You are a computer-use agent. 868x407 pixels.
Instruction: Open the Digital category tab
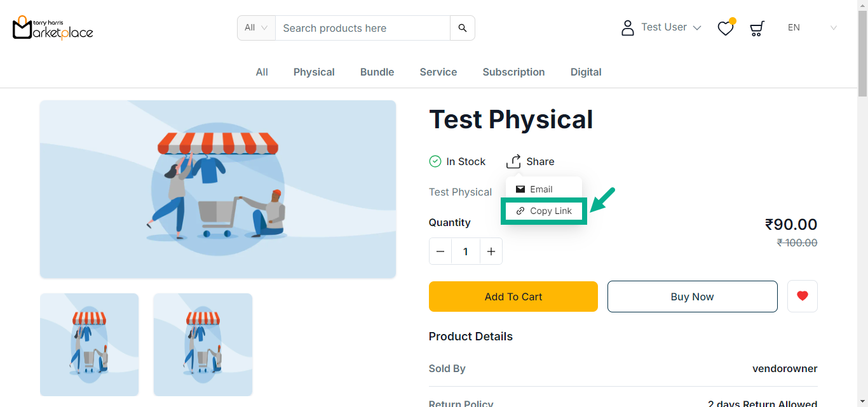pyautogui.click(x=586, y=72)
